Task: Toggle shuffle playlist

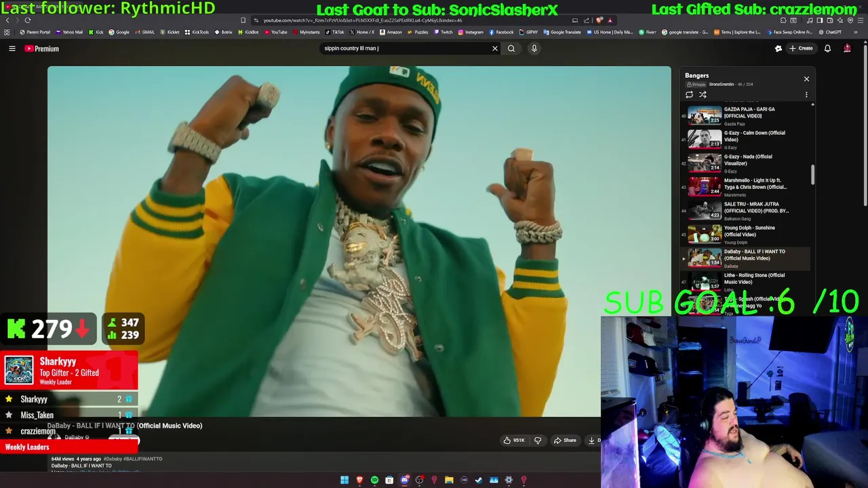Action: point(703,95)
